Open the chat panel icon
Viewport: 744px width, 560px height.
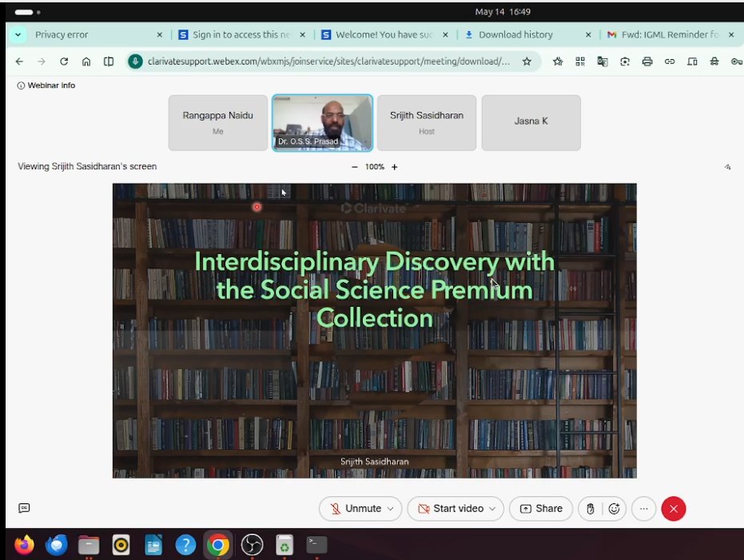[x=24, y=508]
